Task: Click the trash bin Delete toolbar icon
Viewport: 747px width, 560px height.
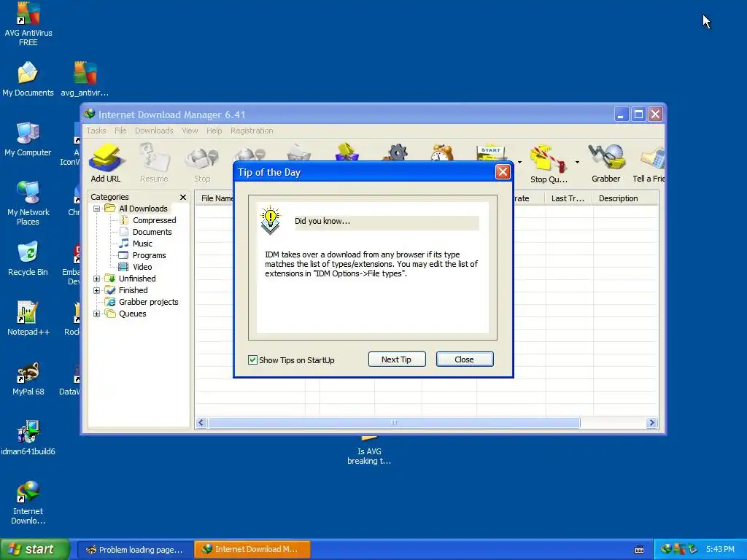Action: (x=298, y=152)
